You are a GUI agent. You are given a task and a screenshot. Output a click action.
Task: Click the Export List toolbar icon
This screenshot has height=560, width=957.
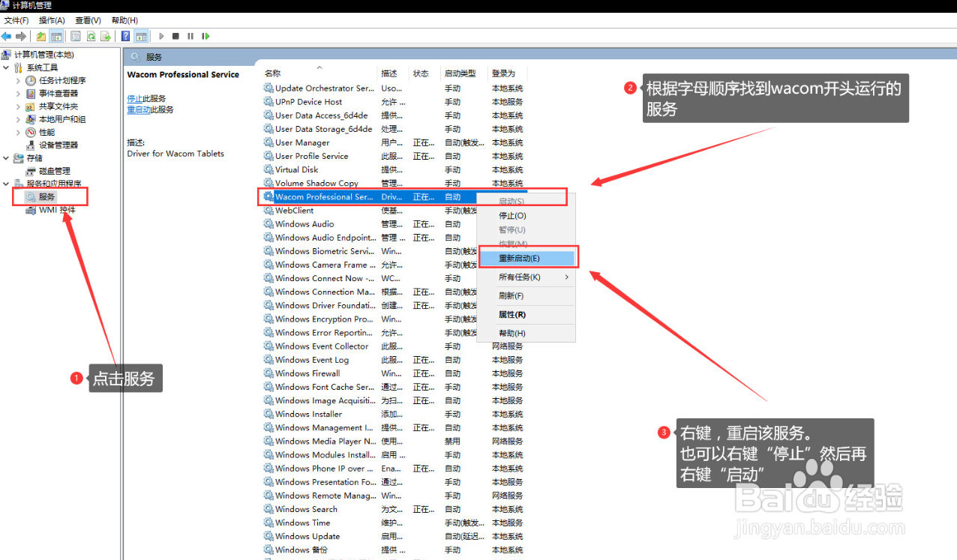click(x=106, y=36)
